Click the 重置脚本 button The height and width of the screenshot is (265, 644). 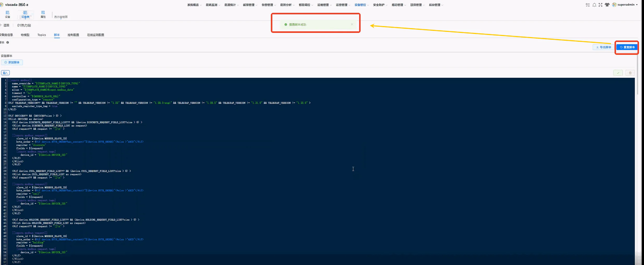pyautogui.click(x=627, y=47)
